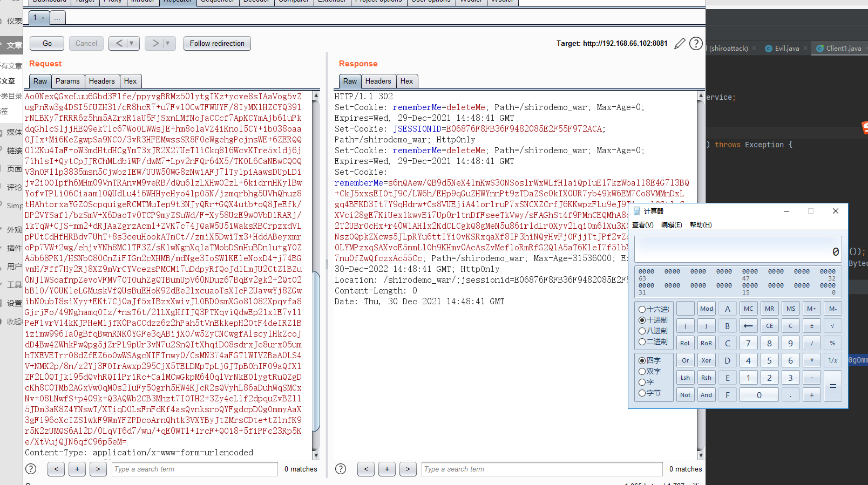Screen dimensions: 868x485
Task: Click the calculator display showing 0
Action: (738, 249)
